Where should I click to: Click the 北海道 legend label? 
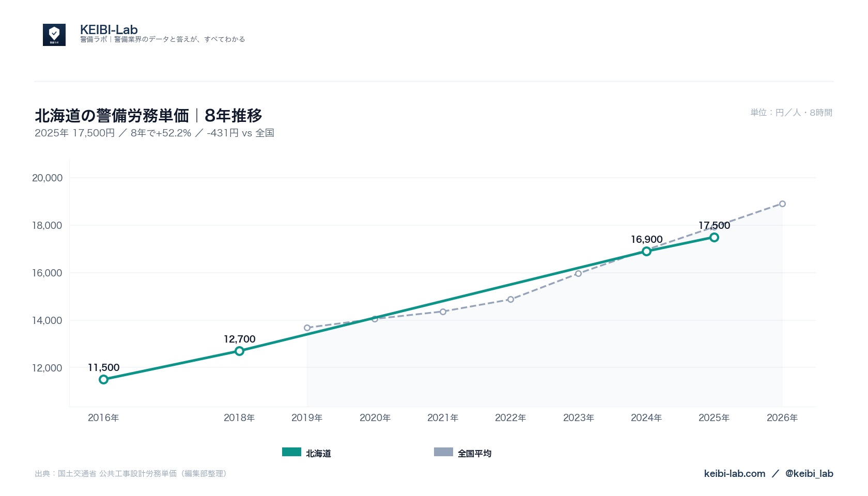click(x=318, y=453)
